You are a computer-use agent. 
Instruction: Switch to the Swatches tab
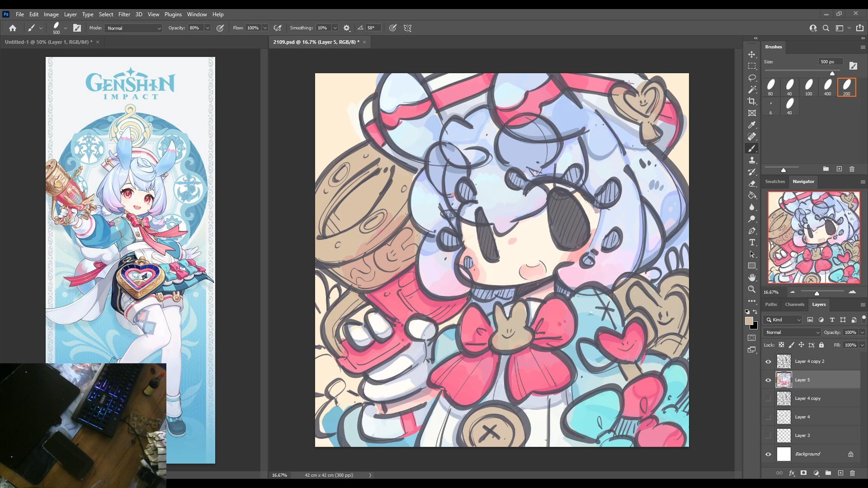[x=775, y=181]
